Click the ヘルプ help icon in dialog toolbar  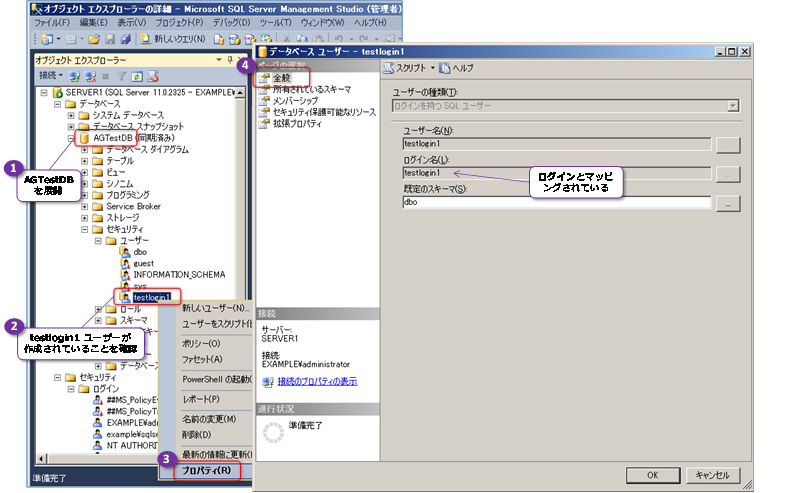pos(444,68)
